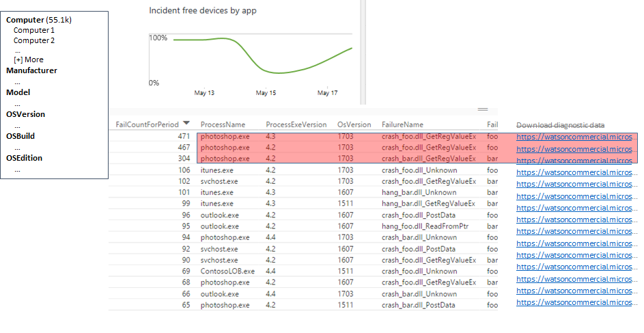The height and width of the screenshot is (333, 644).
Task: Click the hang_foo.dll_ReadFromPtr failure cell
Action: tap(425, 226)
